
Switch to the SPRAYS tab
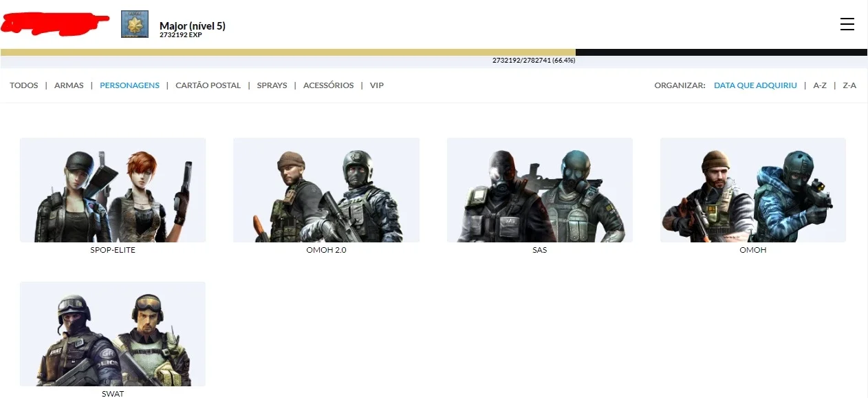tap(272, 85)
